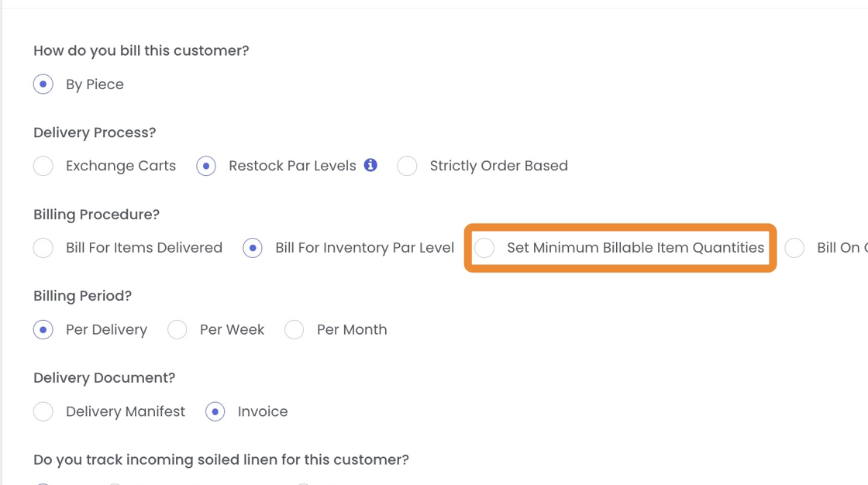Click the "Per Week" label text
This screenshot has height=485, width=868.
point(232,330)
